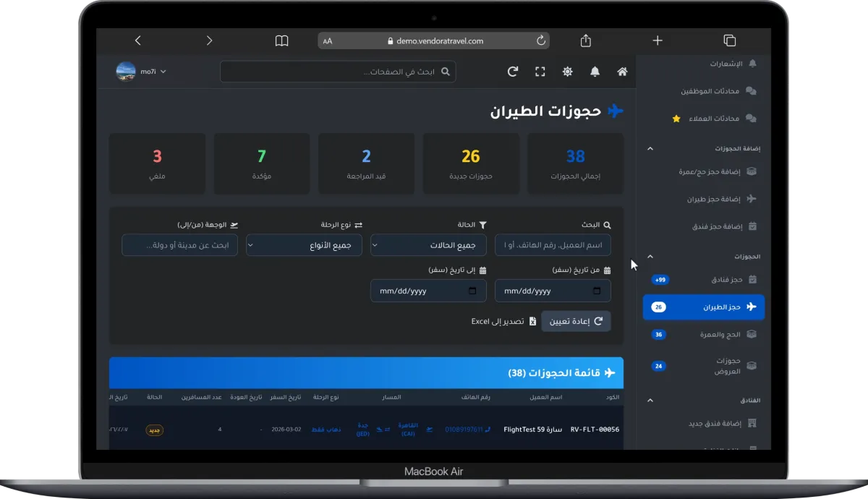
Task: Click the +99 badge on حجز فنادق
Action: click(660, 279)
